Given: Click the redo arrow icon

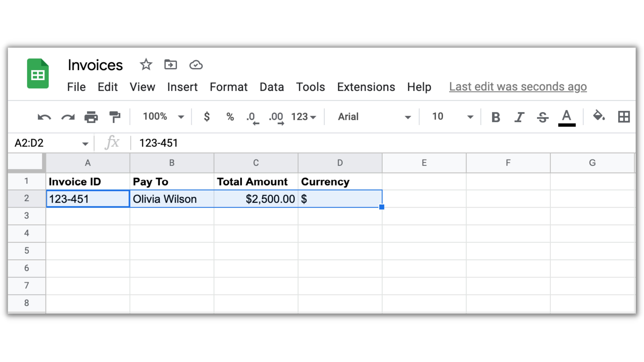Looking at the screenshot, I should tap(68, 117).
